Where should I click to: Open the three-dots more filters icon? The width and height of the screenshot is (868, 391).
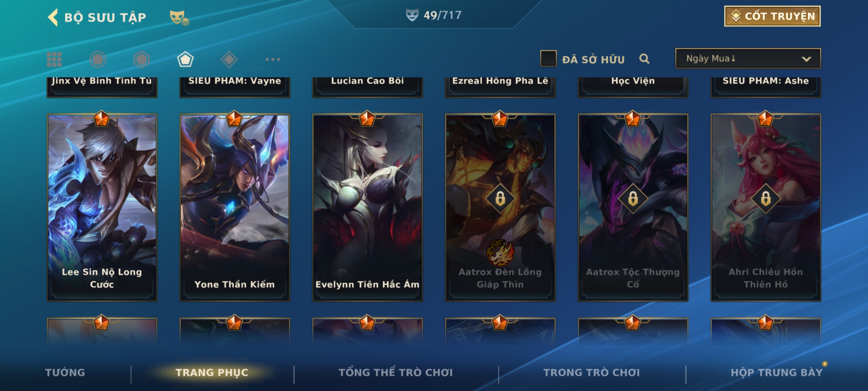point(273,59)
